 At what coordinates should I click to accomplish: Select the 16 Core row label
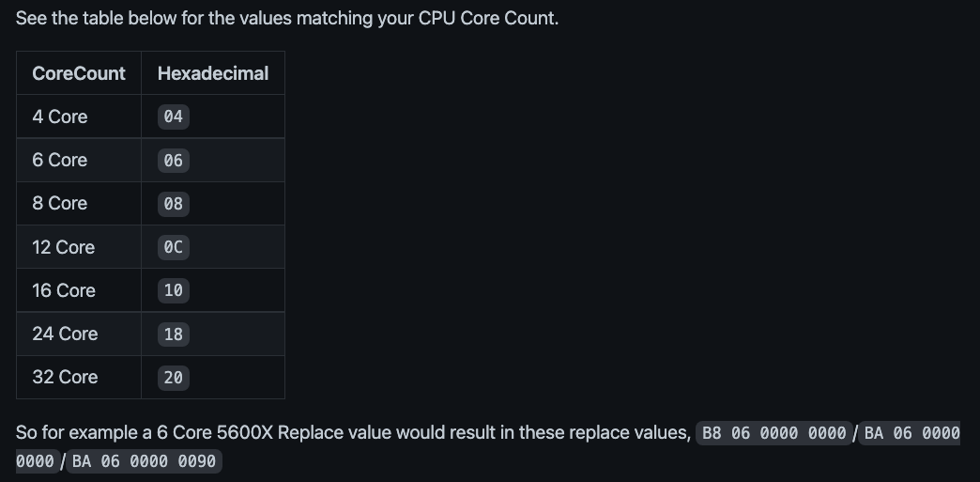coord(64,290)
